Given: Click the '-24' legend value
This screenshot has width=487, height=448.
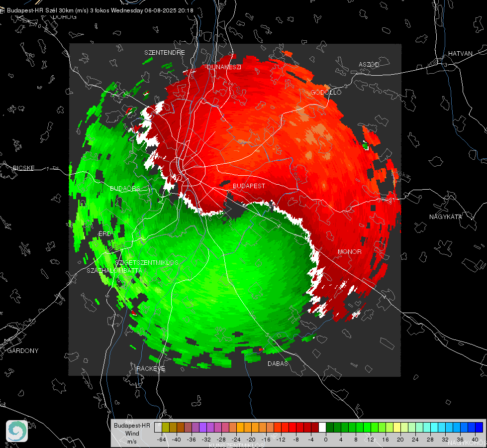Looking at the screenshot, I should (236, 440).
